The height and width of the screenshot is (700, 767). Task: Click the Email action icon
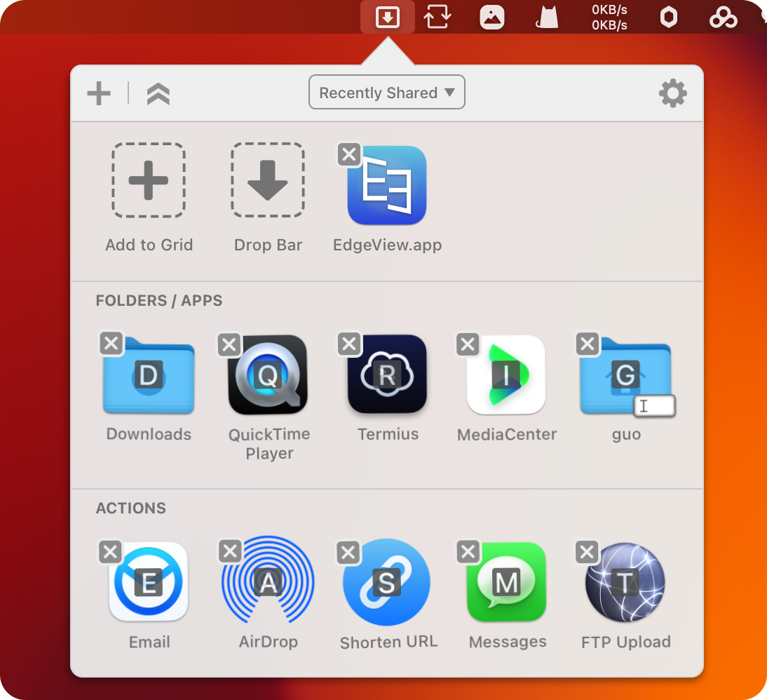click(x=149, y=581)
